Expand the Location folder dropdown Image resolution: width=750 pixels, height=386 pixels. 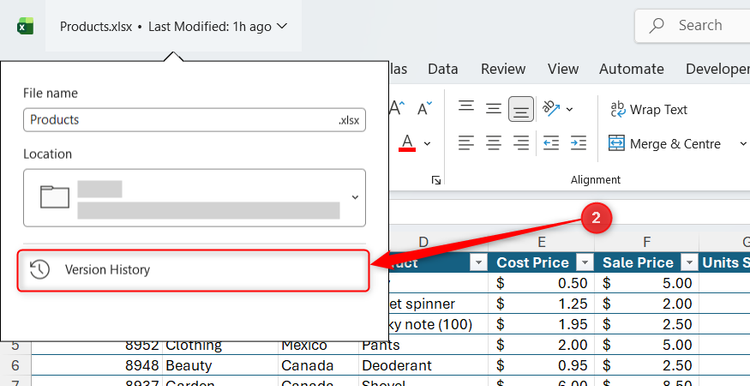[x=355, y=197]
